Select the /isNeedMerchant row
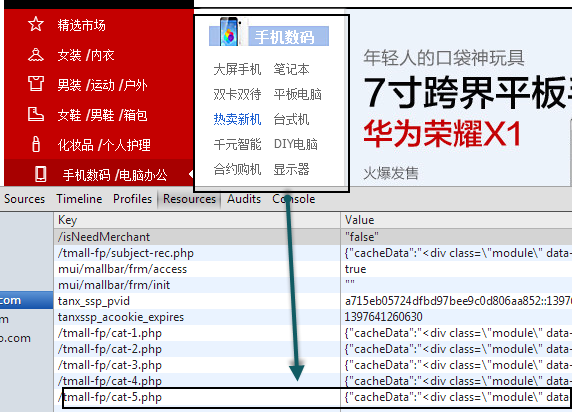Image resolution: width=572 pixels, height=412 pixels. tap(313, 237)
